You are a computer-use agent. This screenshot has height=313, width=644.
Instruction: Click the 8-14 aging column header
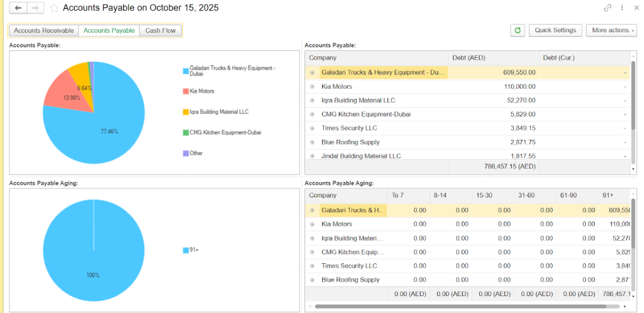click(450, 195)
